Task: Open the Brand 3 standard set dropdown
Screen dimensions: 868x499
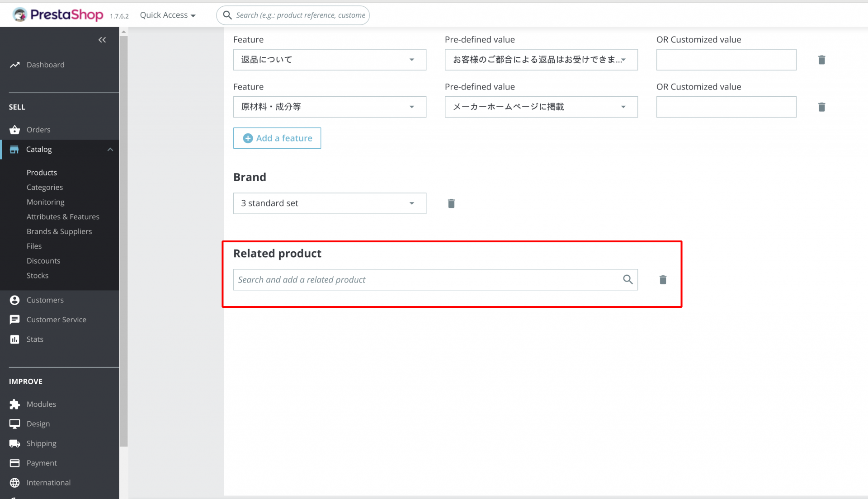Action: 330,203
